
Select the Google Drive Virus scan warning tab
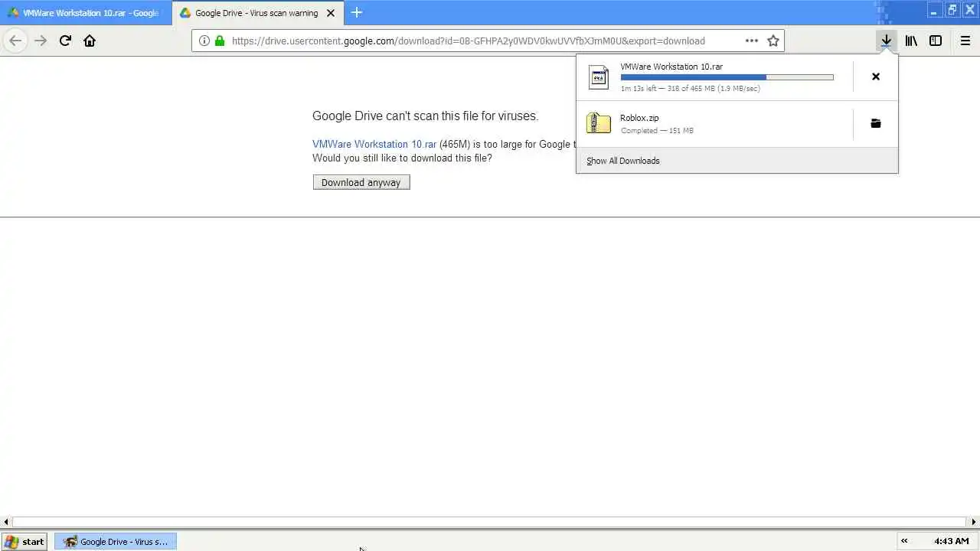(x=256, y=13)
